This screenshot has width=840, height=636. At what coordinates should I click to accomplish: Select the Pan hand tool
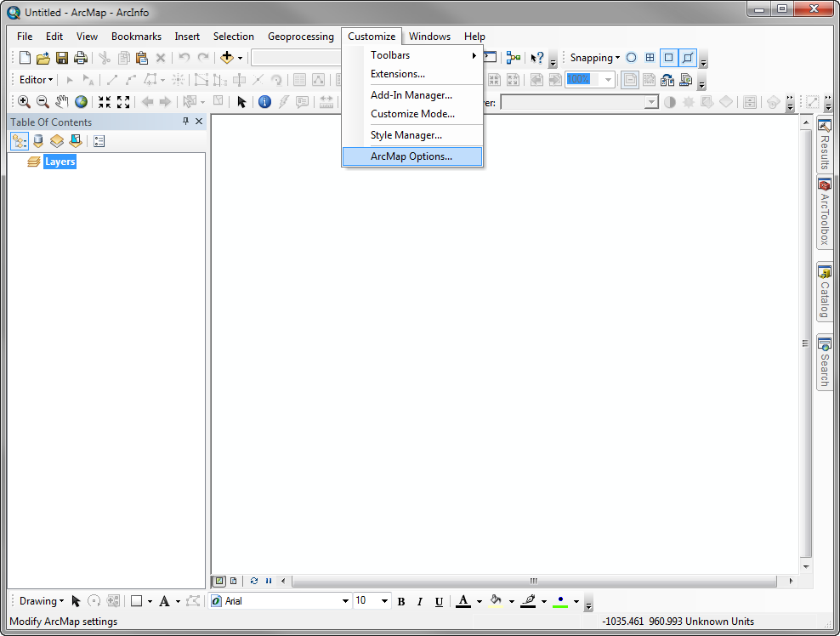tap(61, 102)
